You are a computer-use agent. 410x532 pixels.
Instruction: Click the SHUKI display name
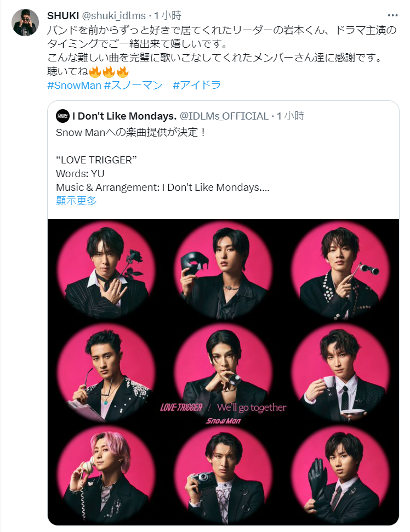63,15
